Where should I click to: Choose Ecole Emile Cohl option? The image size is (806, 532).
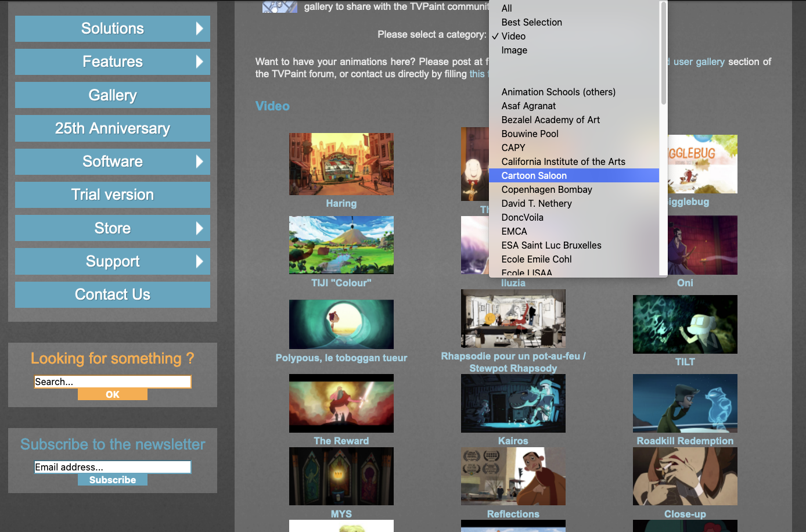click(x=574, y=259)
